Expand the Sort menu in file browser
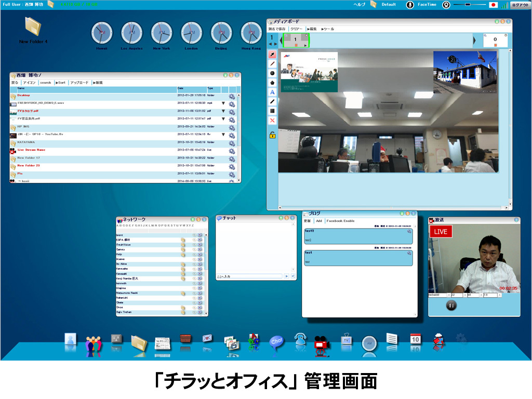Viewport: 532px width, 399px height. (x=60, y=83)
